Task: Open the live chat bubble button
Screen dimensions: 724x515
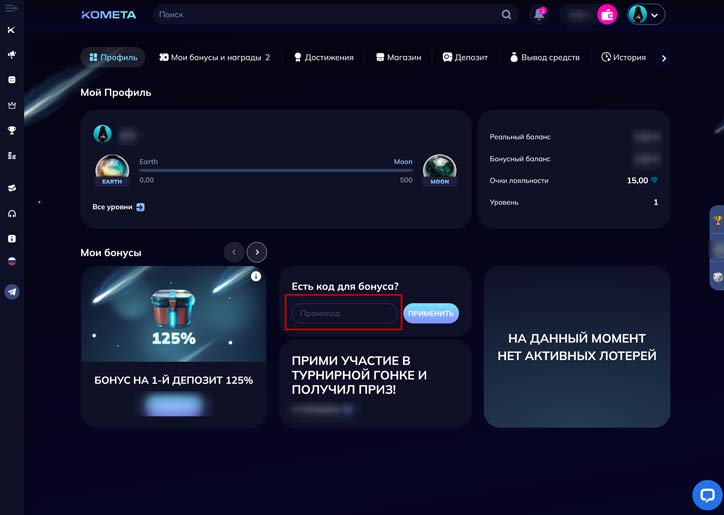Action: pos(707,495)
